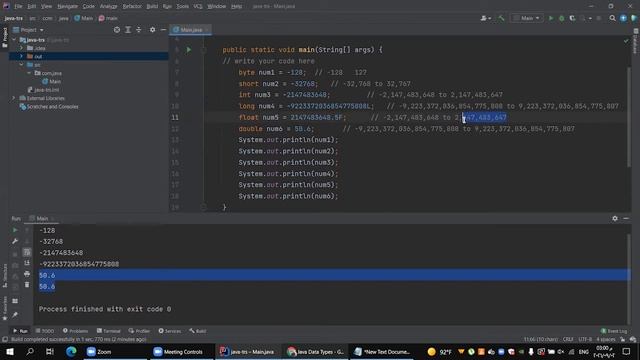Click wrench icon in Run panel
This screenshot has height=360, width=640.
pos(15,241)
